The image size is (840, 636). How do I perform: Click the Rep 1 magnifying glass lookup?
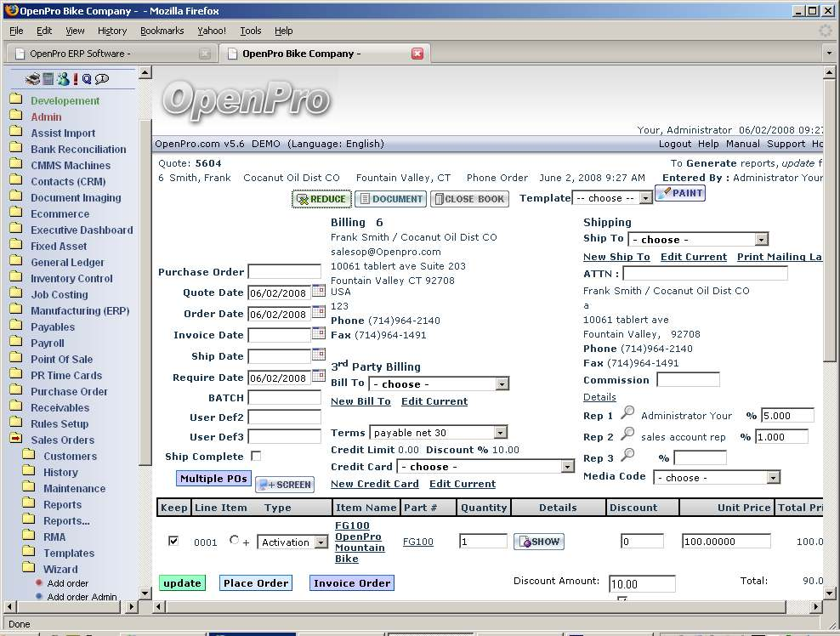point(627,414)
